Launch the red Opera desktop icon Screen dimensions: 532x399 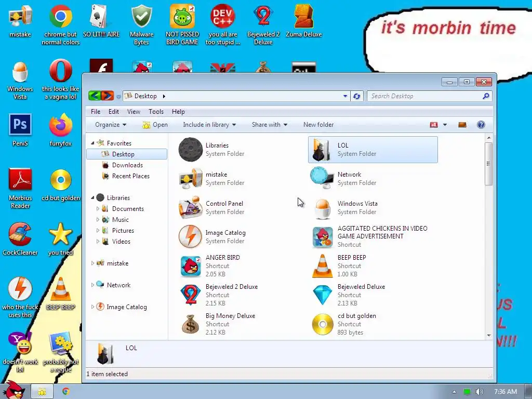click(60, 79)
